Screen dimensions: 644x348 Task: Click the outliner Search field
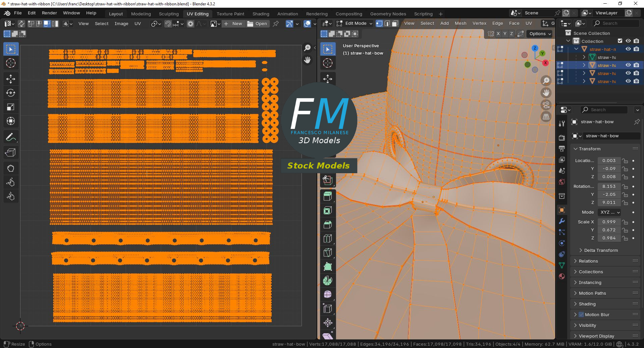615,23
